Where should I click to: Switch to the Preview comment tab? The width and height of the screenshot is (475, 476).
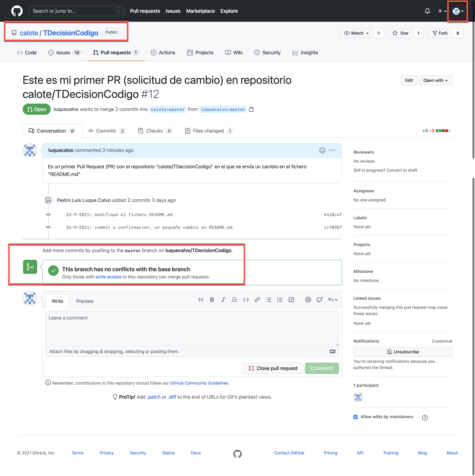pyautogui.click(x=85, y=301)
